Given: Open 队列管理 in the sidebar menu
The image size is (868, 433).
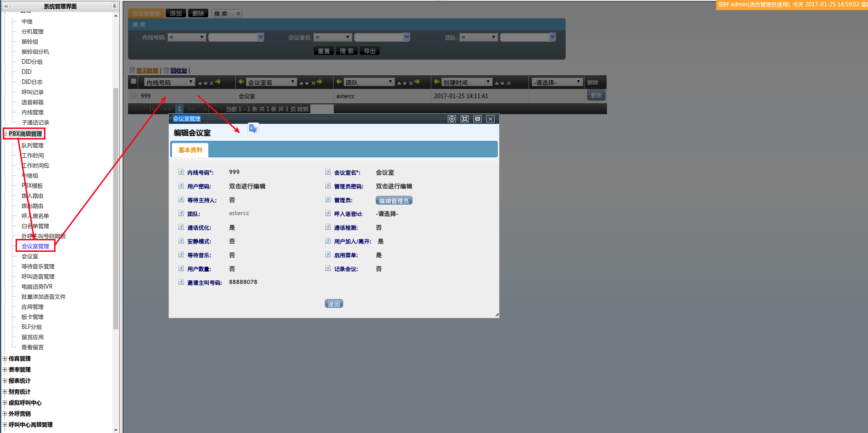Looking at the screenshot, I should click(33, 145).
